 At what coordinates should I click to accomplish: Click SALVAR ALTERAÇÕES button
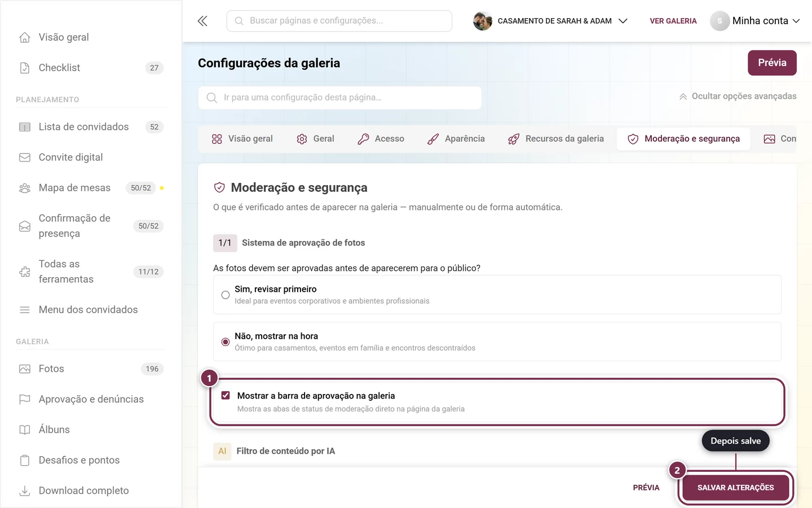[x=735, y=488]
